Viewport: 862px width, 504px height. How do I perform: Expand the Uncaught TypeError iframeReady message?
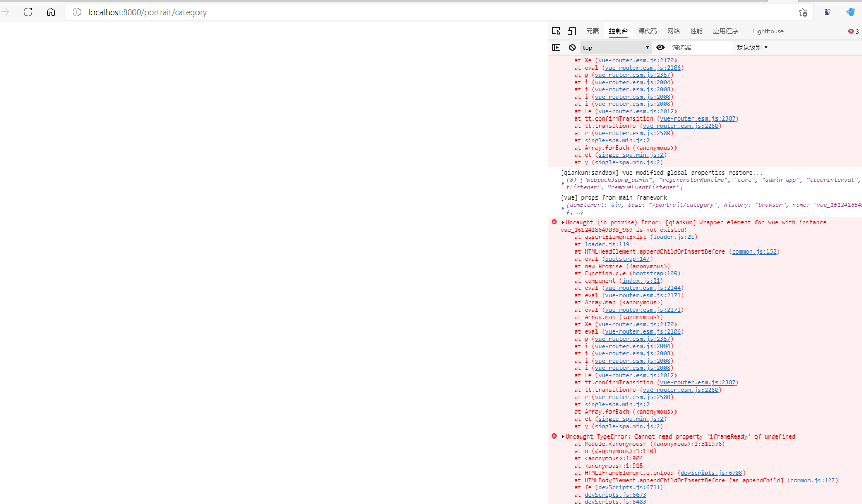(563, 436)
